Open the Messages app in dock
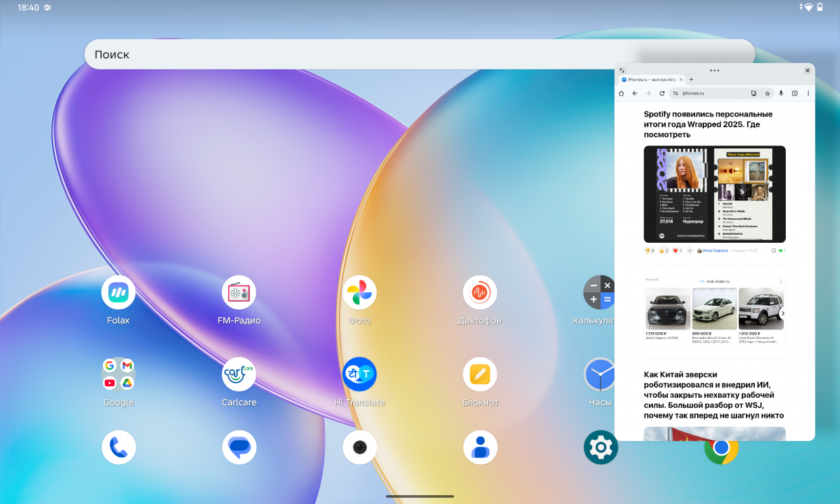 point(239,447)
